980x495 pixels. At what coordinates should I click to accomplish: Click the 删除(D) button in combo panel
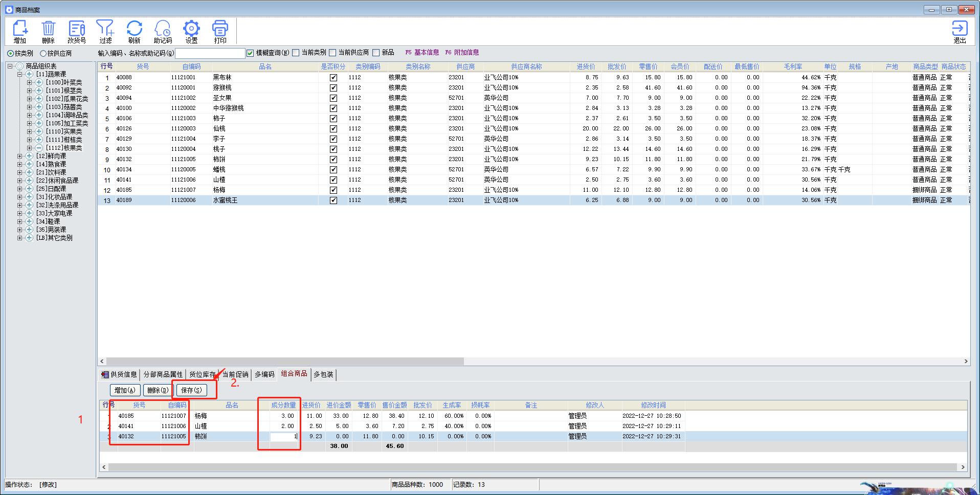(x=158, y=390)
